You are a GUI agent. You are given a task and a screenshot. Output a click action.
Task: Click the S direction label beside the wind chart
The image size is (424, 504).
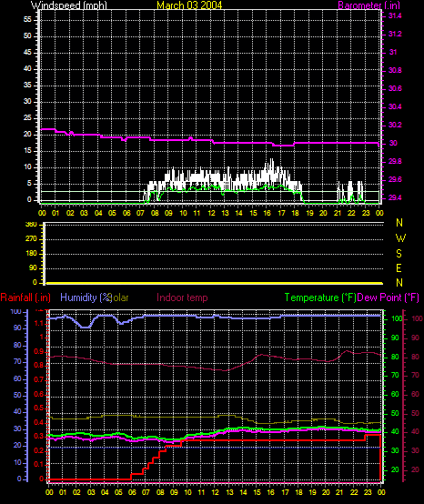(399, 254)
